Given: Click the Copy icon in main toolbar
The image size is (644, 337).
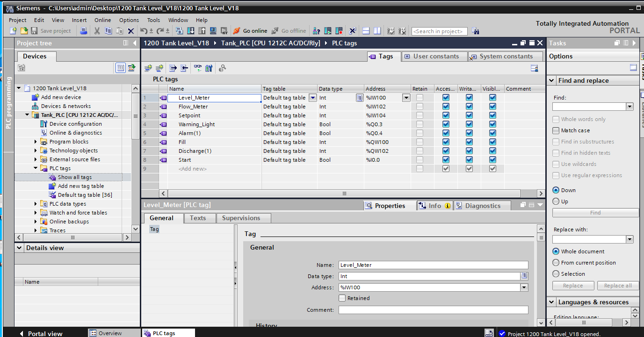Looking at the screenshot, I should pyautogui.click(x=109, y=31).
